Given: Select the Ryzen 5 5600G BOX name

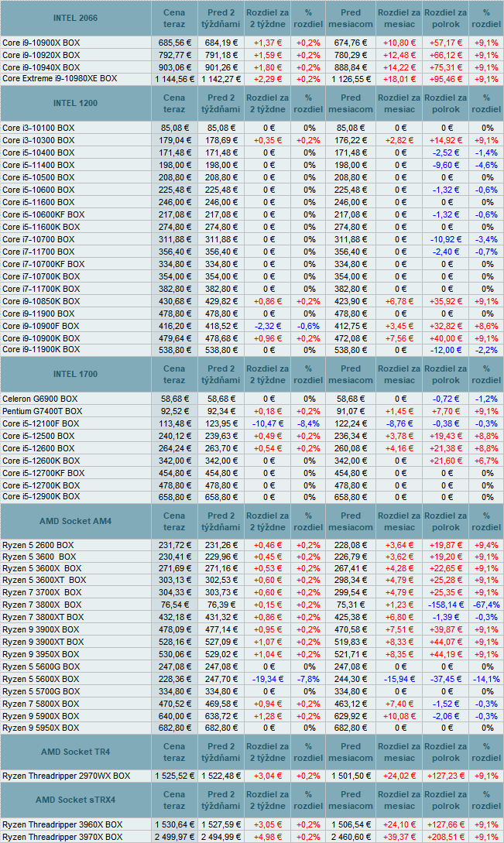Looking at the screenshot, I should 41,667.
